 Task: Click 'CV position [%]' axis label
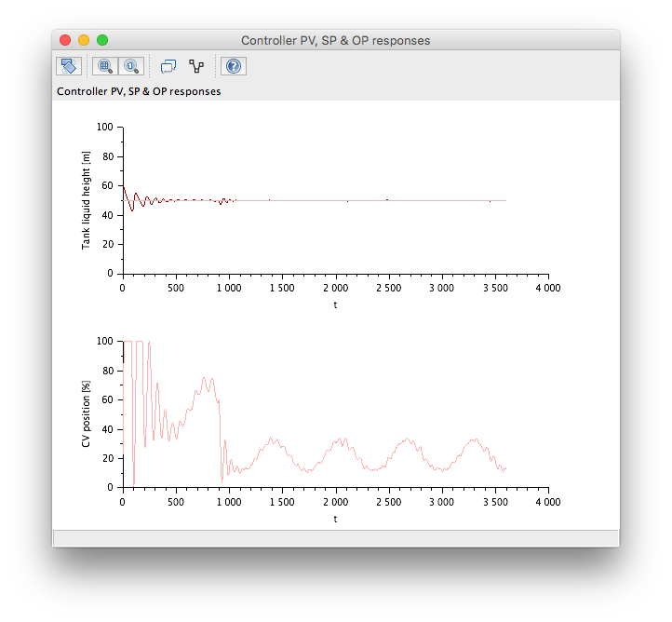coord(87,414)
